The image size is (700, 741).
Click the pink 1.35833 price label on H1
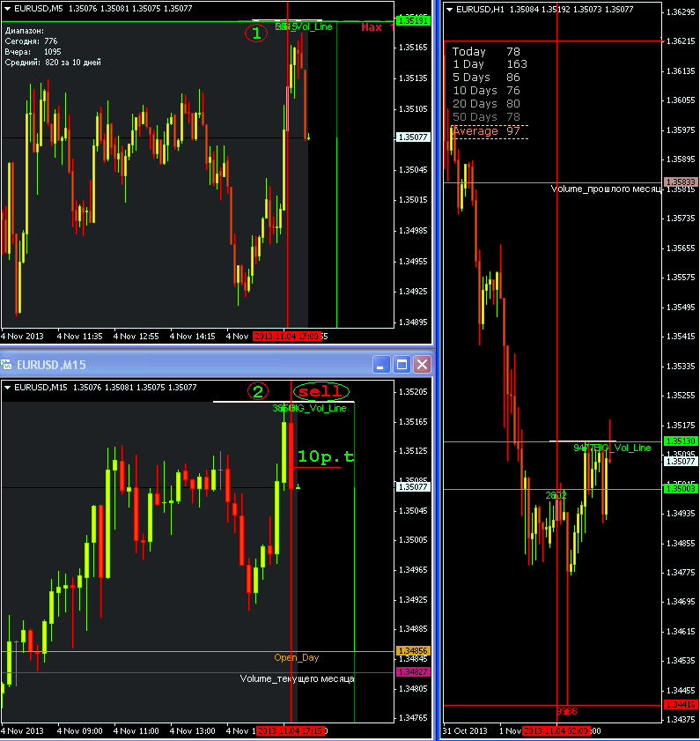point(681,182)
